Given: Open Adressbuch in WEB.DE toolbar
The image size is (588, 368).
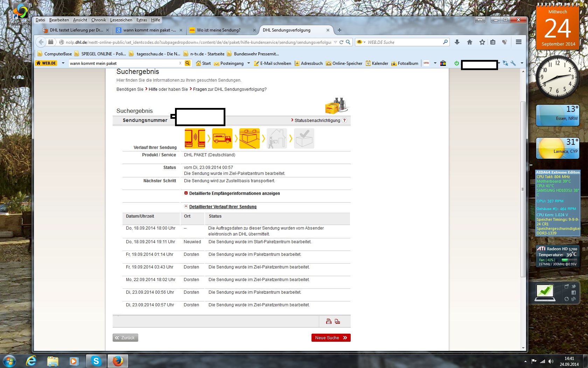Looking at the screenshot, I should tap(309, 63).
